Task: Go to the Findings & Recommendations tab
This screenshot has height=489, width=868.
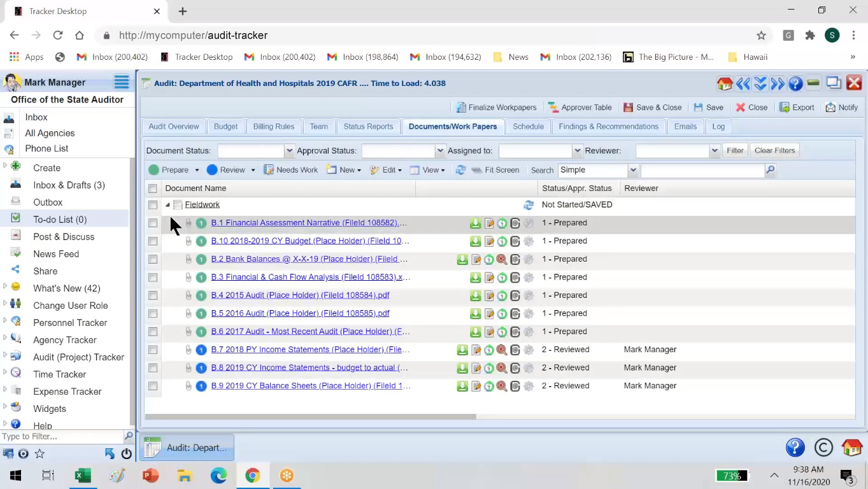Action: pyautogui.click(x=608, y=127)
